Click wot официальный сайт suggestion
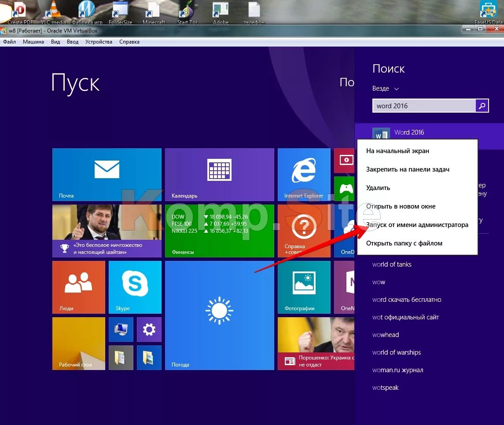 405,317
